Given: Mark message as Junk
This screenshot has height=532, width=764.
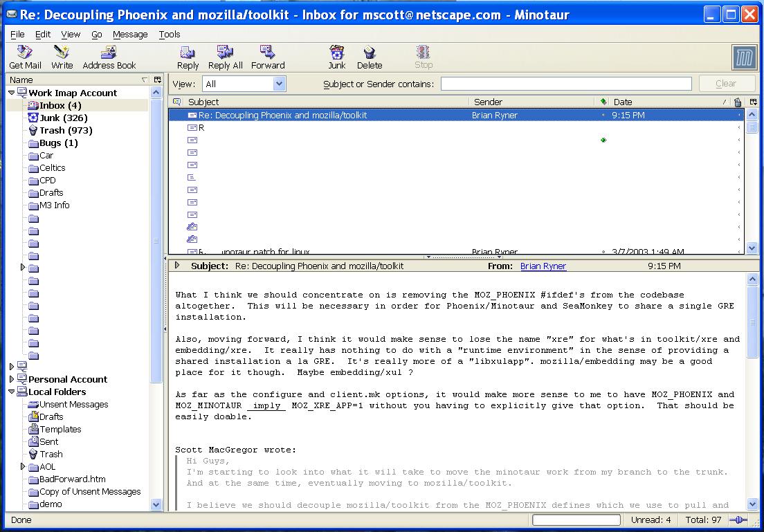Looking at the screenshot, I should click(x=337, y=57).
